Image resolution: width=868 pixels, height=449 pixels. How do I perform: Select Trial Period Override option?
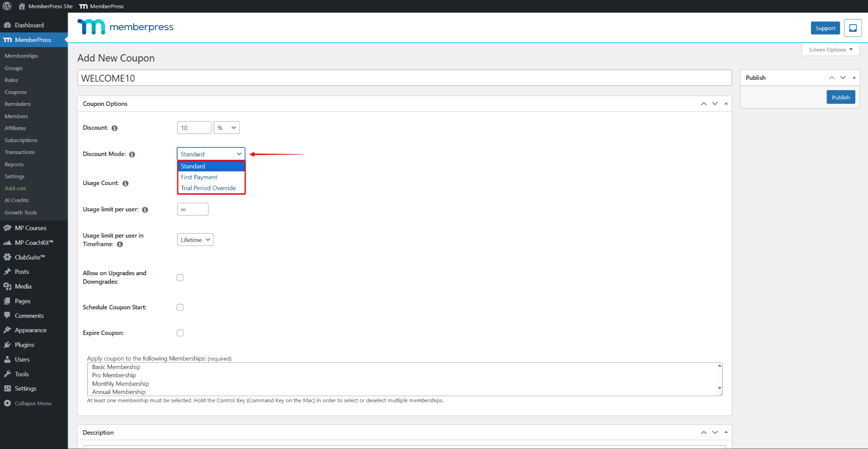pyautogui.click(x=208, y=188)
